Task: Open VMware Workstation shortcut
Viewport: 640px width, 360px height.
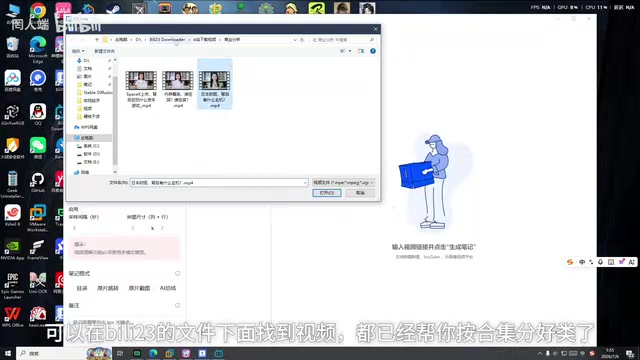Action: tap(38, 218)
